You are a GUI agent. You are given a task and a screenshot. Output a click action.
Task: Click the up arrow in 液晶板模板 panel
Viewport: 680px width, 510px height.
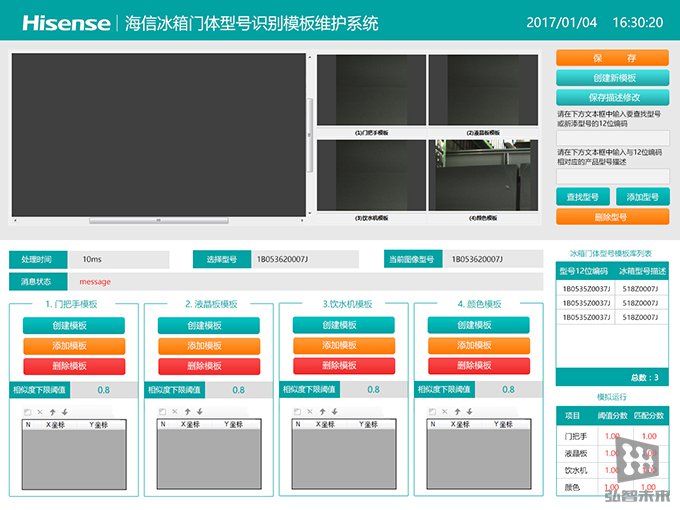click(187, 412)
